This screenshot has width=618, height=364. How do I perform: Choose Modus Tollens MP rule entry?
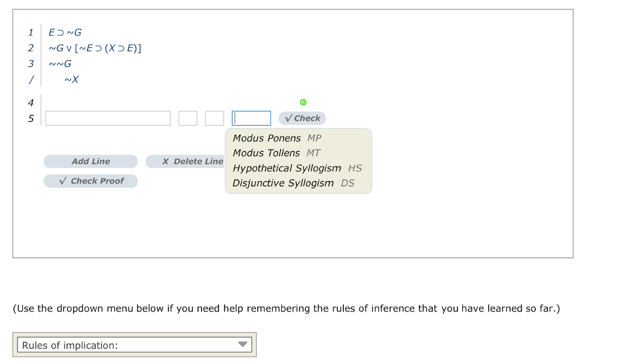[x=266, y=153]
